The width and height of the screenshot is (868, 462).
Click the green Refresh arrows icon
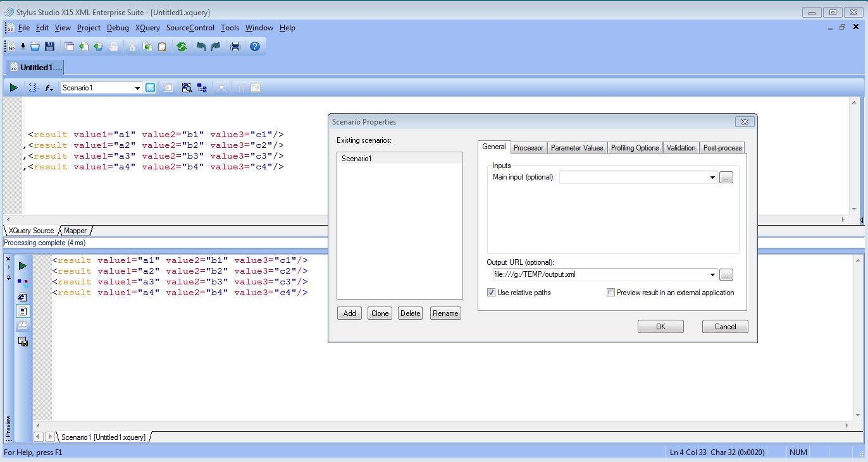(182, 47)
